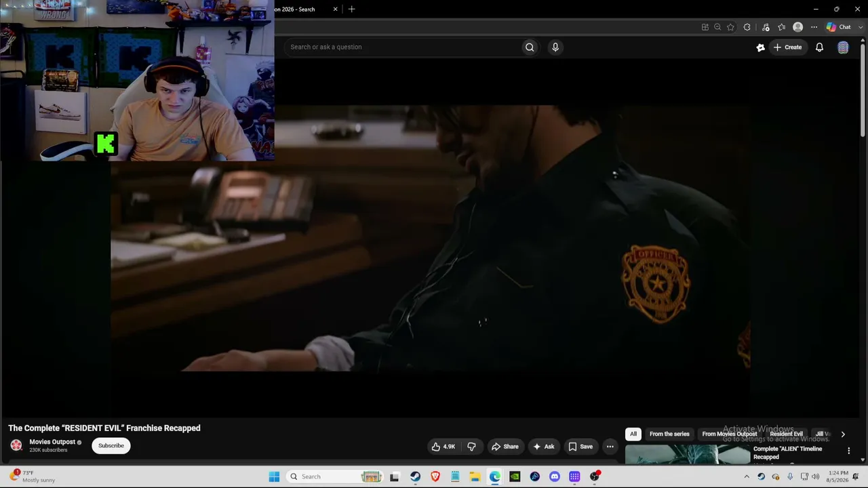The image size is (868, 488).
Task: Open Edge settings and more menu
Action: (814, 27)
